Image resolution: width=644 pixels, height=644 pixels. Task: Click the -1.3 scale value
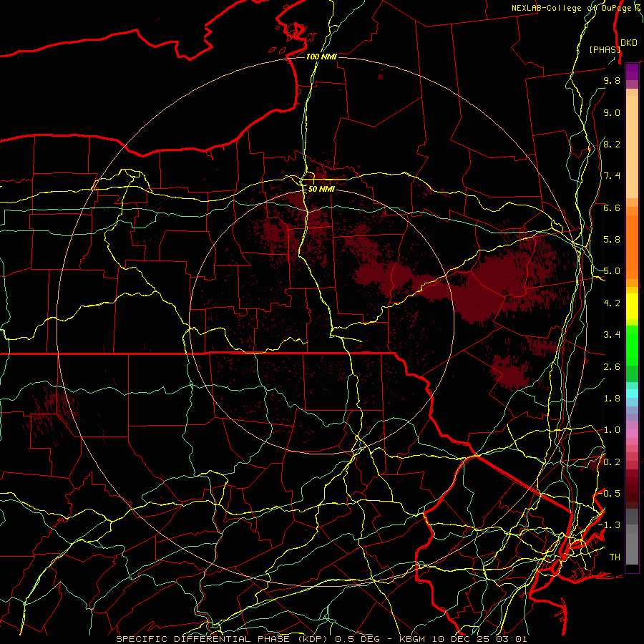click(x=610, y=525)
